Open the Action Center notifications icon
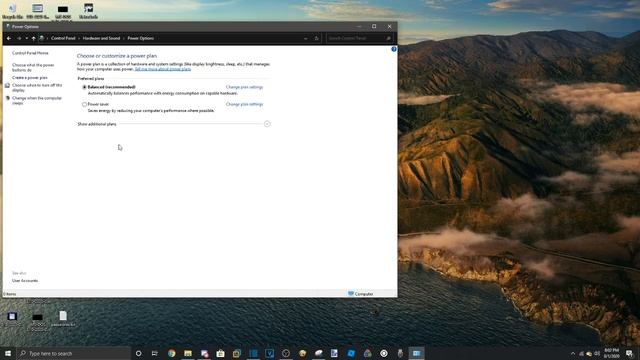Viewport: 640px width, 360px height. [x=629, y=353]
